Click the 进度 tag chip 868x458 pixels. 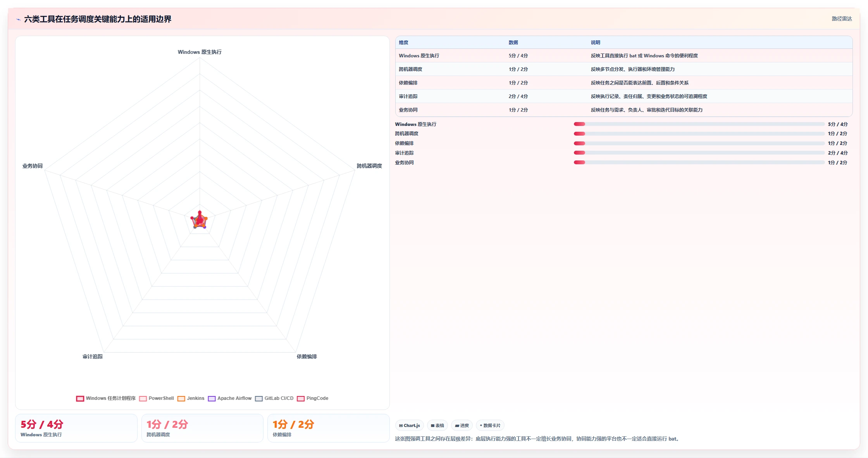(x=462, y=425)
